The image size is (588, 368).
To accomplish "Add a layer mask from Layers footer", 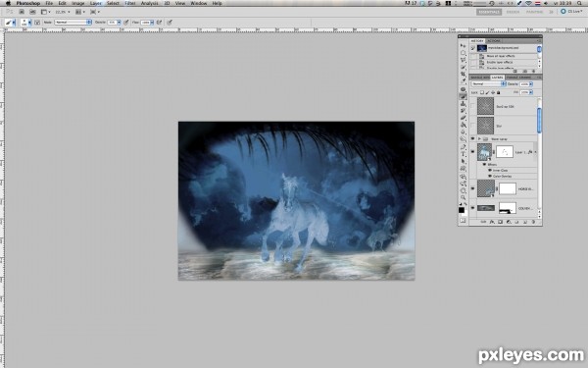I will click(500, 222).
